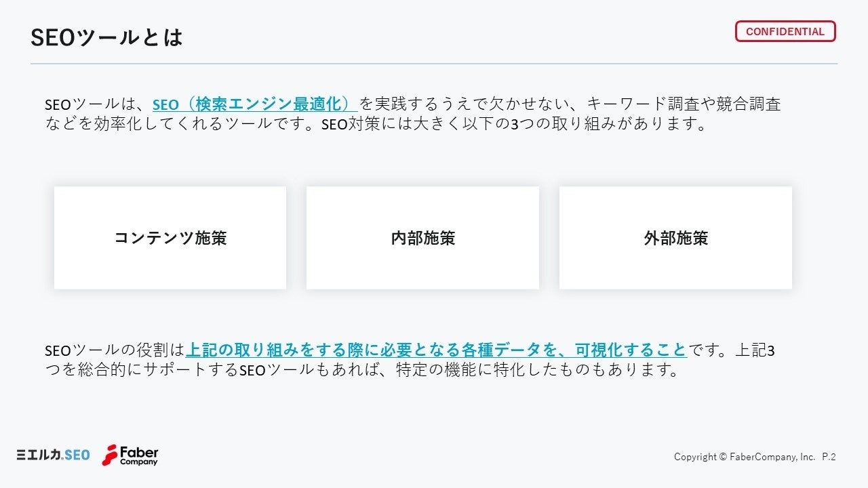The width and height of the screenshot is (868, 488).
Task: Click the phrase を実践するうえで欠かせない
Action: click(x=468, y=104)
